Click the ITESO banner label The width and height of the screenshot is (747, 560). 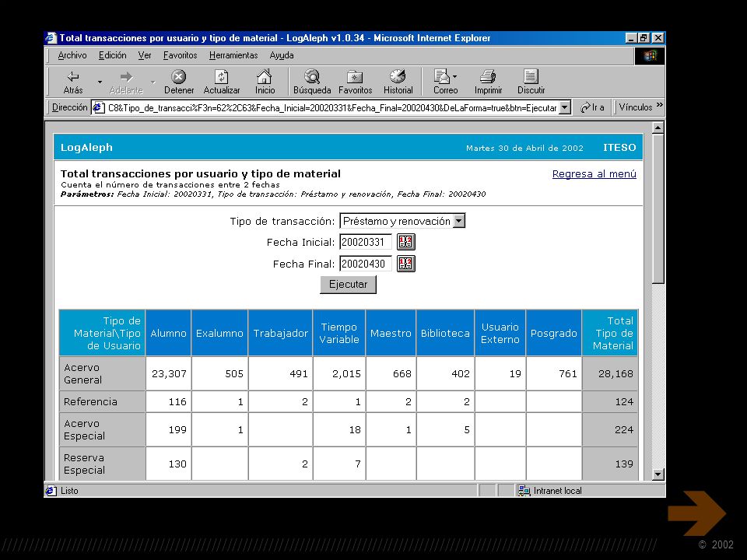tap(619, 147)
